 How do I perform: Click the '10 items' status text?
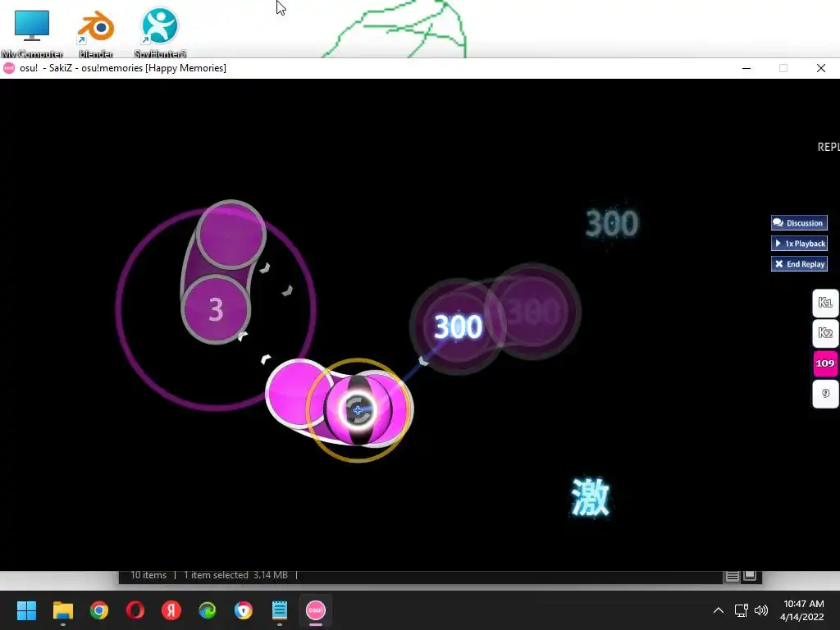coord(148,575)
